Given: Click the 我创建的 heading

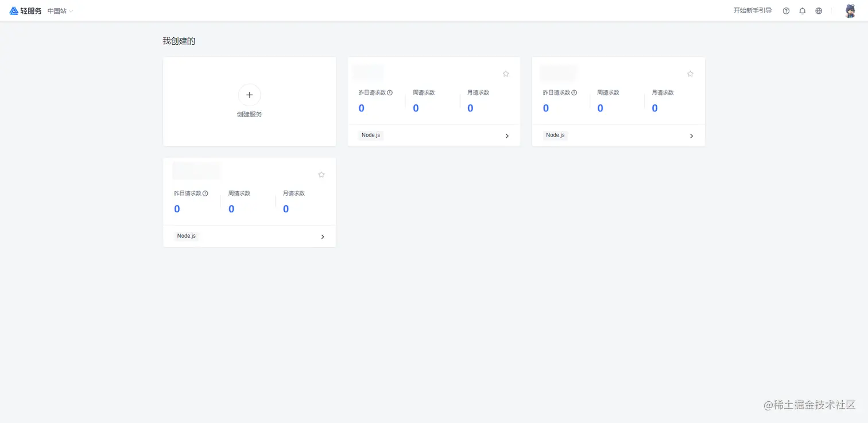Looking at the screenshot, I should pyautogui.click(x=179, y=41).
